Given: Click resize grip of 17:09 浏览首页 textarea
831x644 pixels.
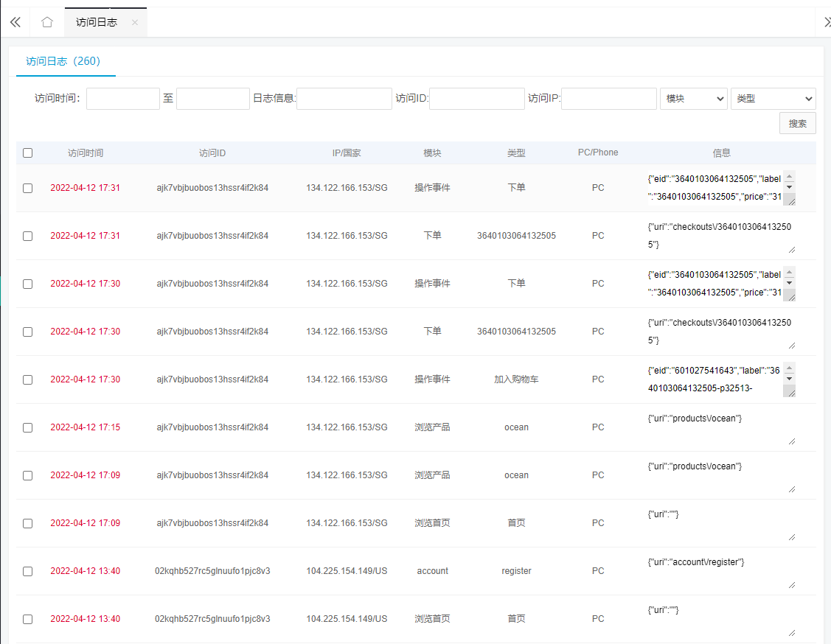Looking at the screenshot, I should point(792,537).
